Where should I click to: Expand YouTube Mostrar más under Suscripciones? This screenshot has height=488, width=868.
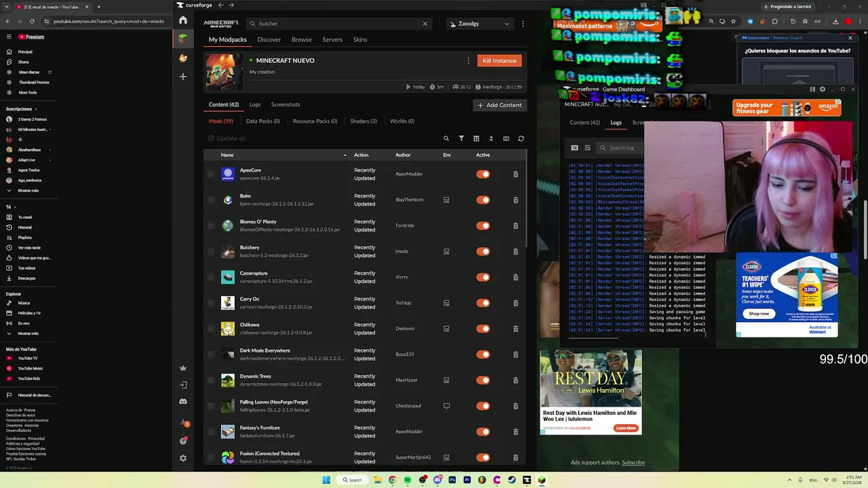pos(28,190)
